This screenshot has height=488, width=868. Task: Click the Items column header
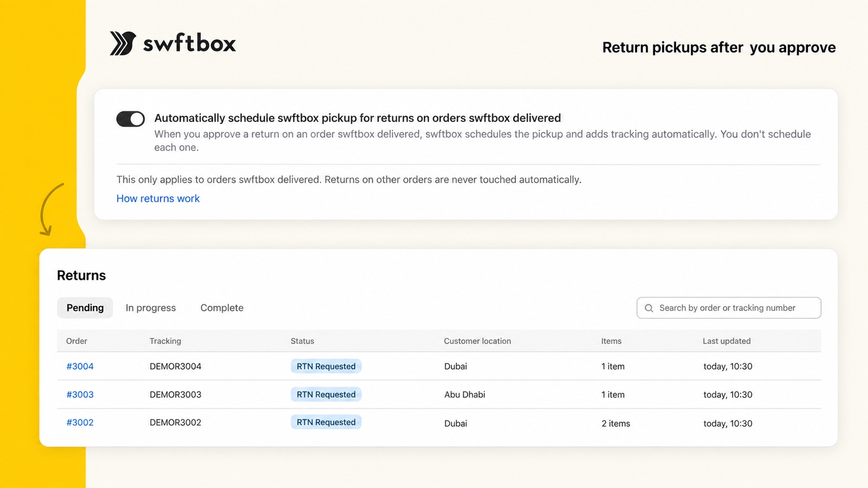pos(611,341)
